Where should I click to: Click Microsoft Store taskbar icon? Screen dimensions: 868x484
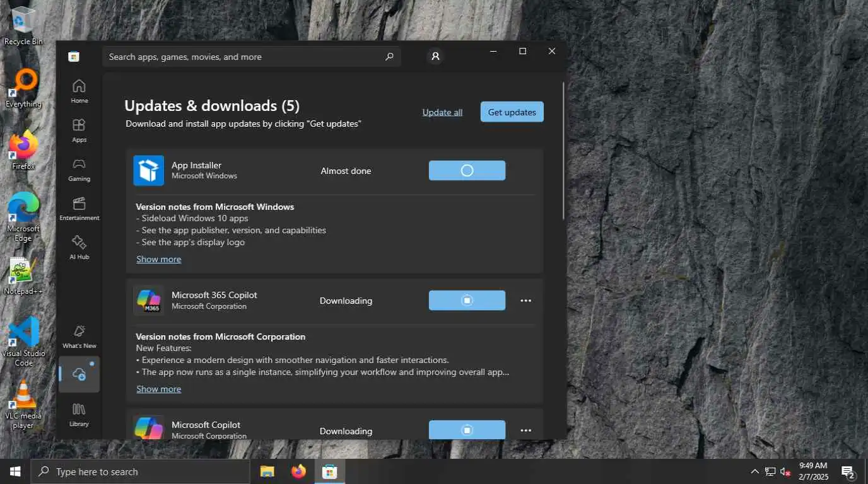[x=329, y=471]
